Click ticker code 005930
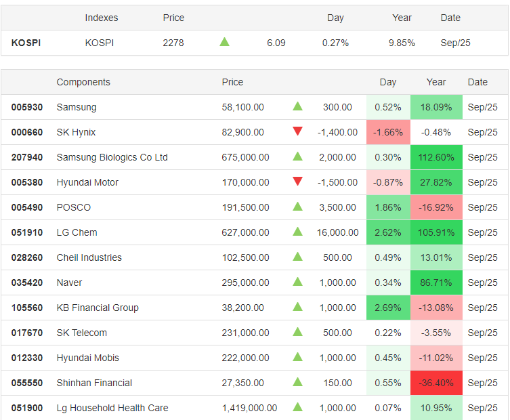The height and width of the screenshot is (420, 510). point(27,107)
